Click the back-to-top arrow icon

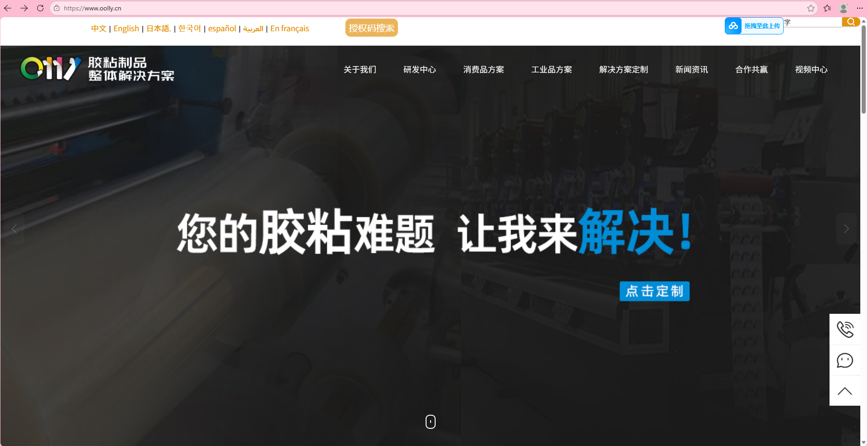click(845, 391)
